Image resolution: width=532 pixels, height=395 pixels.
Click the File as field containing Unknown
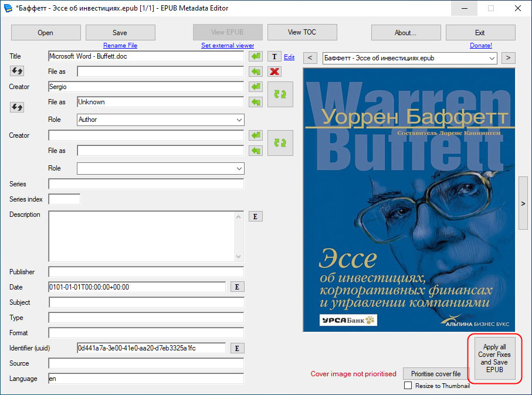coord(161,102)
